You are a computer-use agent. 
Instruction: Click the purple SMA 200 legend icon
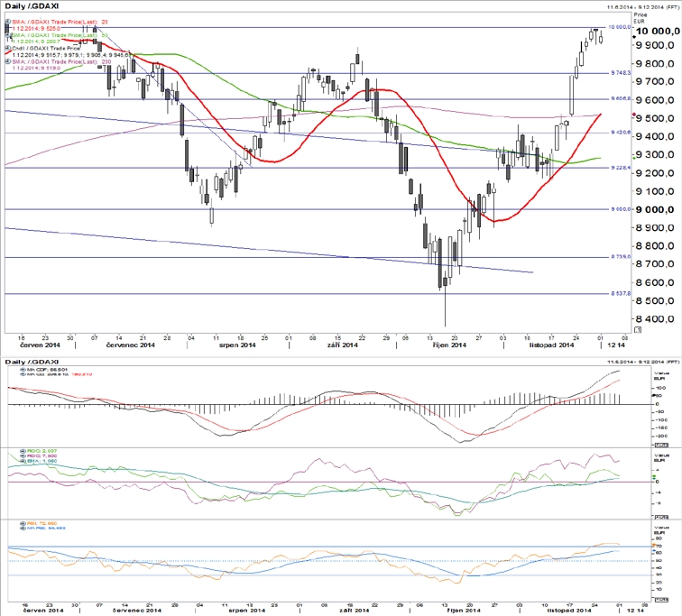point(8,61)
